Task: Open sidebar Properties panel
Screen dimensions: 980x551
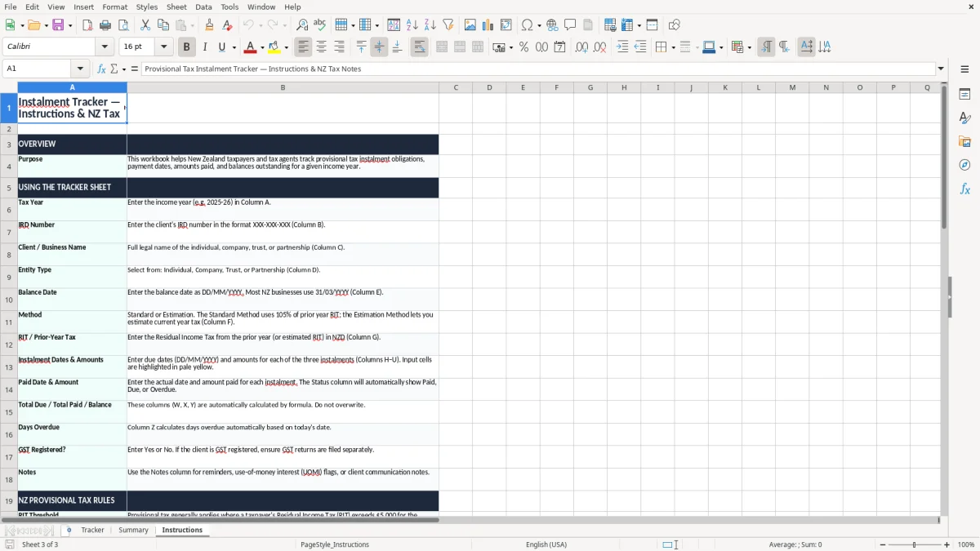Action: point(964,94)
